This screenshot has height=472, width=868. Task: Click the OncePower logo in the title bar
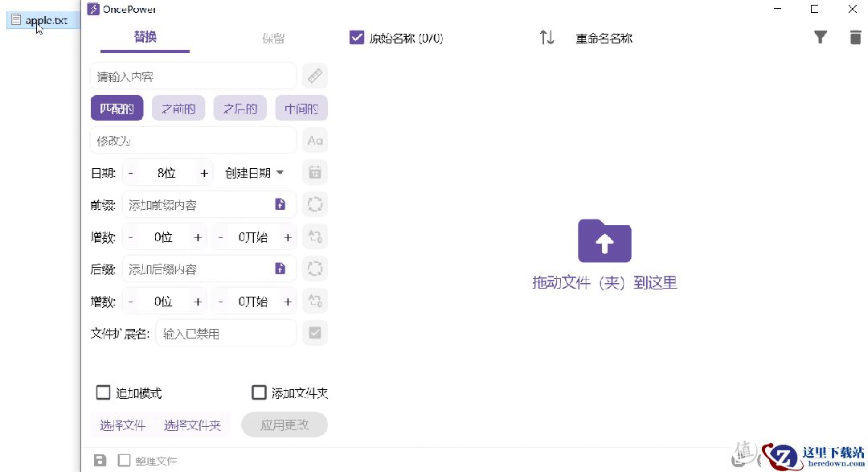(93, 10)
